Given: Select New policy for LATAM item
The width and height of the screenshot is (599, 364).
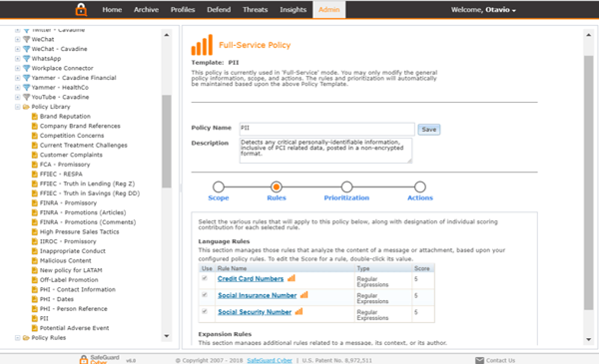Looking at the screenshot, I should point(71,270).
